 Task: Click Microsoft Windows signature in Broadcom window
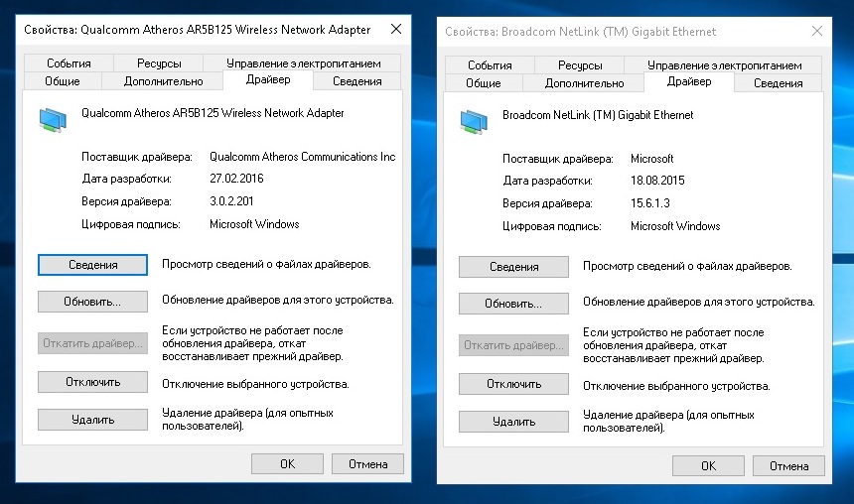tap(675, 226)
